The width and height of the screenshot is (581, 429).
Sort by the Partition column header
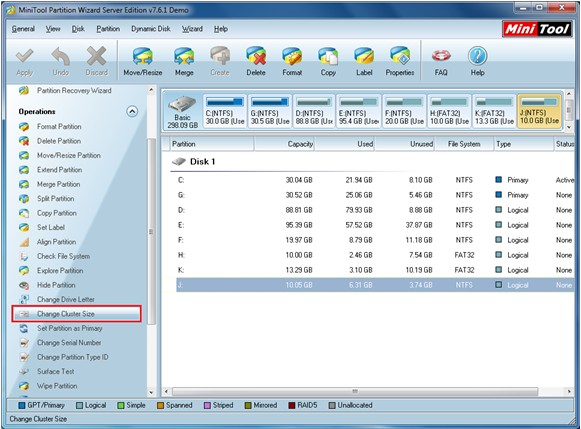point(212,144)
